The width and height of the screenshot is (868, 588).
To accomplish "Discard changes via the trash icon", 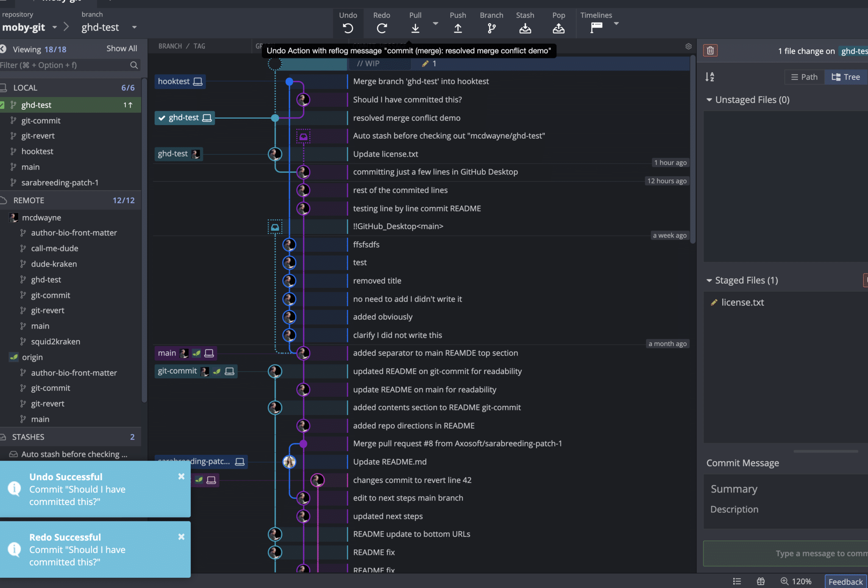I will [710, 50].
